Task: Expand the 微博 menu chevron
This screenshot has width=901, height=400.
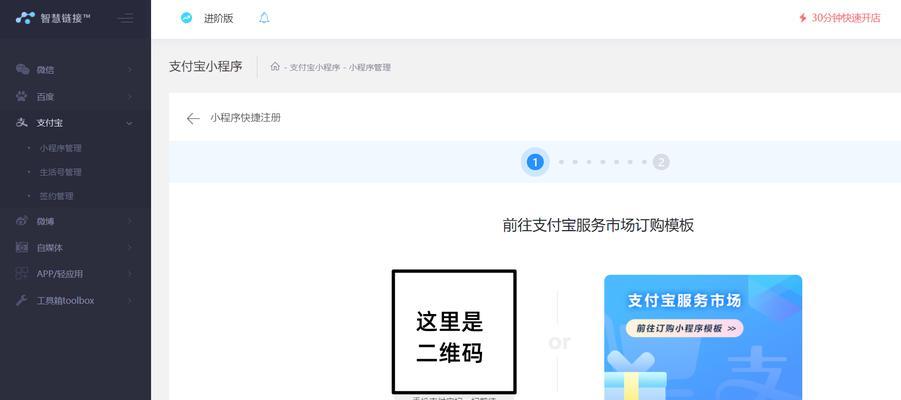Action: click(x=130, y=221)
